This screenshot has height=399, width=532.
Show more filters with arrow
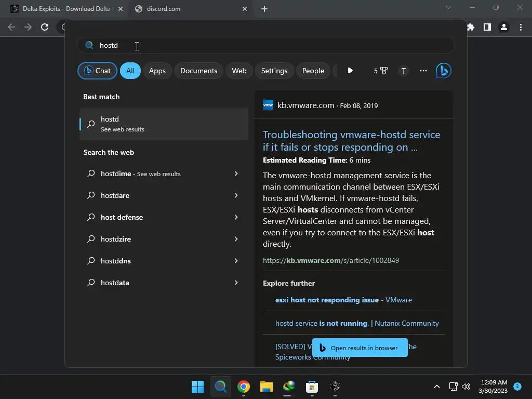[x=350, y=71]
